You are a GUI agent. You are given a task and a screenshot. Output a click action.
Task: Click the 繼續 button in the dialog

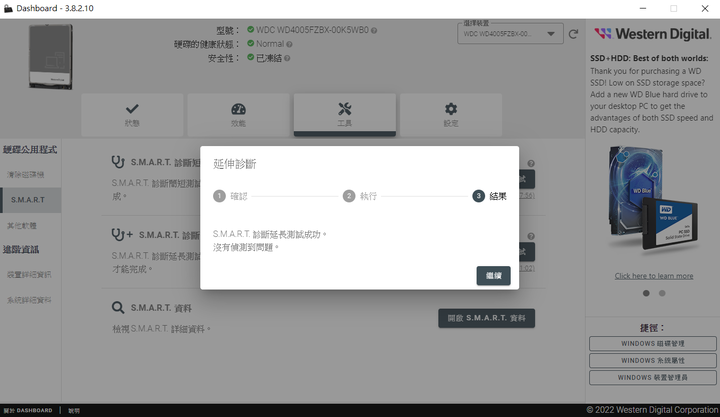tap(493, 276)
